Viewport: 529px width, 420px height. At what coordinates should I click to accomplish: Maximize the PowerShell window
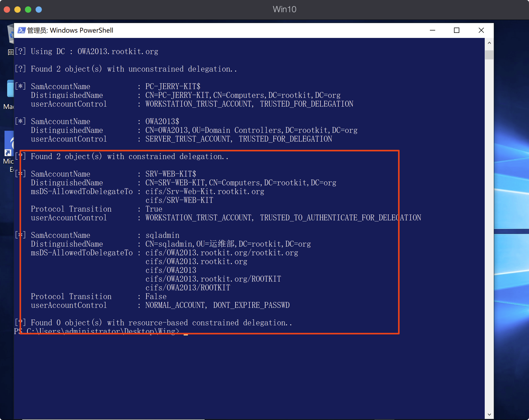pos(457,30)
